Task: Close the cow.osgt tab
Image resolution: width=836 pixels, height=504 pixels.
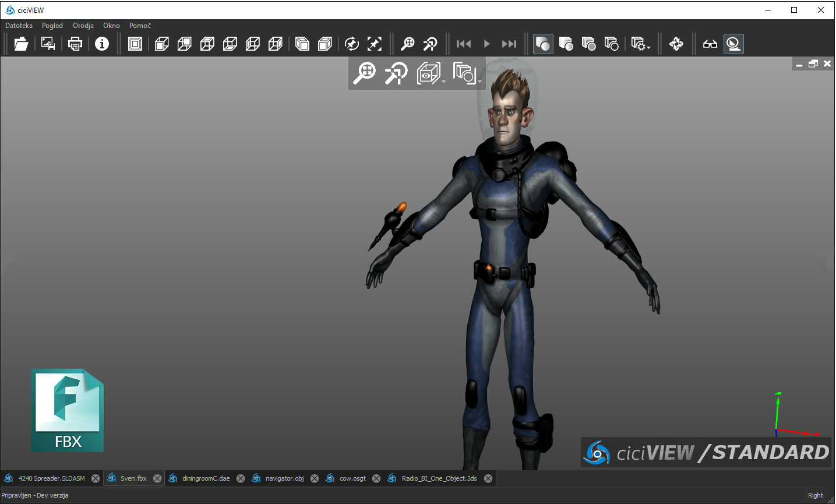Action: click(376, 478)
